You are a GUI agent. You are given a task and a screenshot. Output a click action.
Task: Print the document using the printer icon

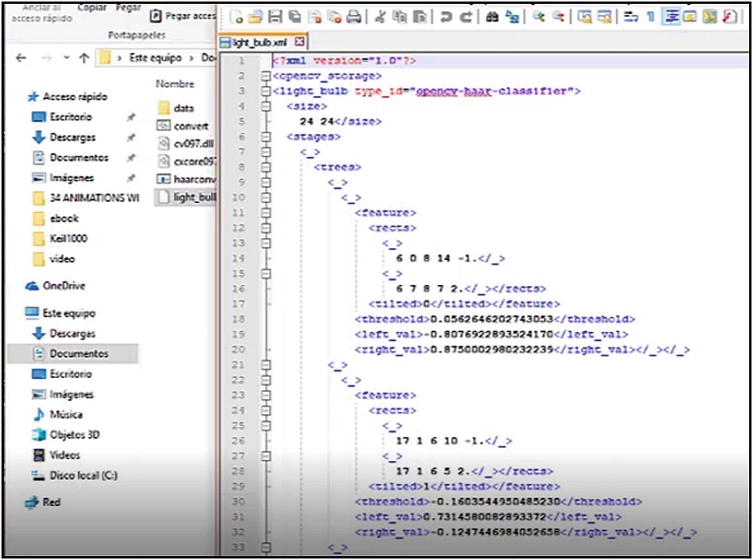pyautogui.click(x=354, y=17)
